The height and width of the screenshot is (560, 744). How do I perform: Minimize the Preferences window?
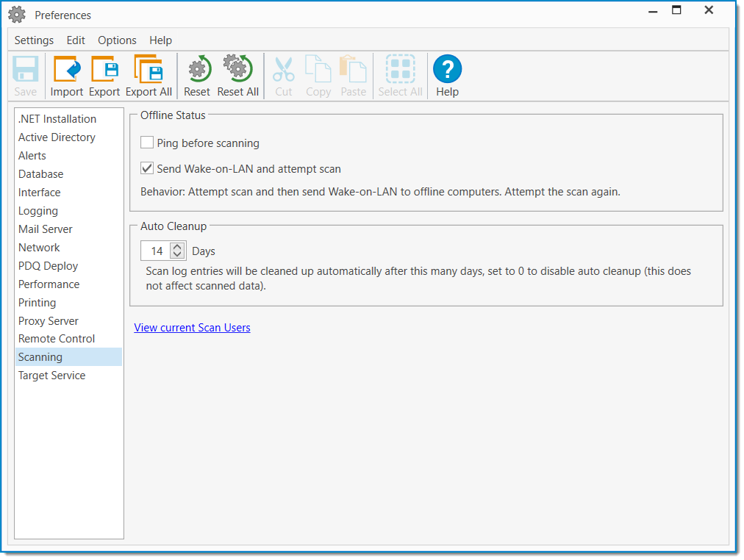[x=654, y=11]
